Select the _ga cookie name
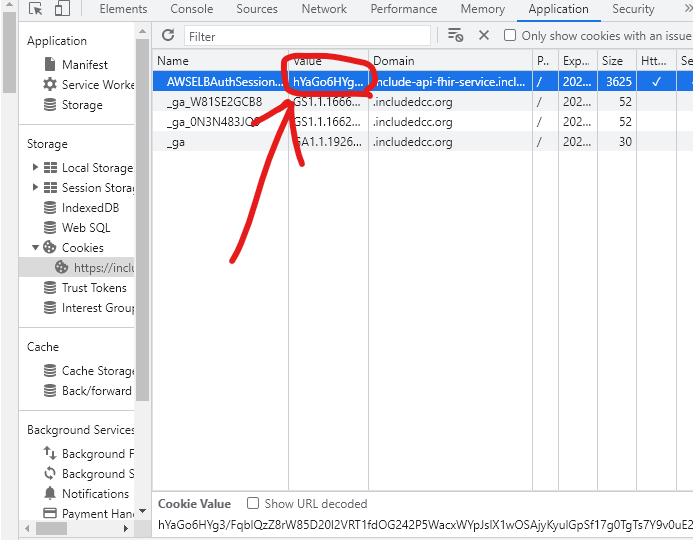This screenshot has height=540, width=693. pyautogui.click(x=176, y=142)
